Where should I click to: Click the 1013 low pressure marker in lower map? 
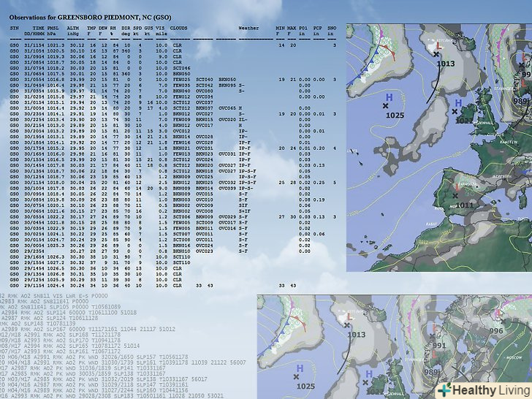point(356,335)
